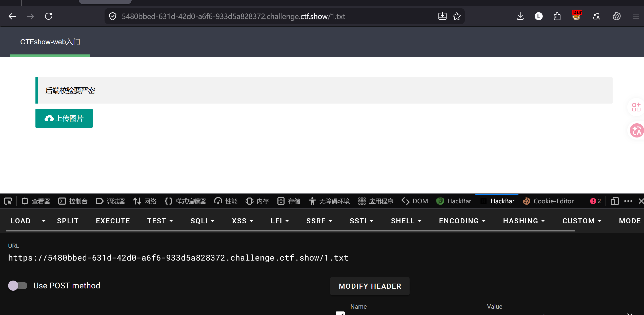Remove the header row with the X

pos(630,313)
